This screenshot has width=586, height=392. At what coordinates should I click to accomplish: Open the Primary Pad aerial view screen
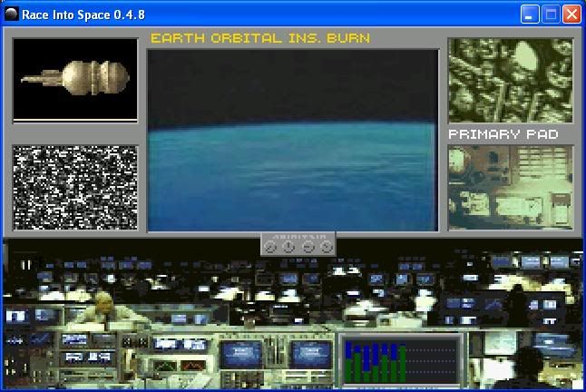click(511, 187)
